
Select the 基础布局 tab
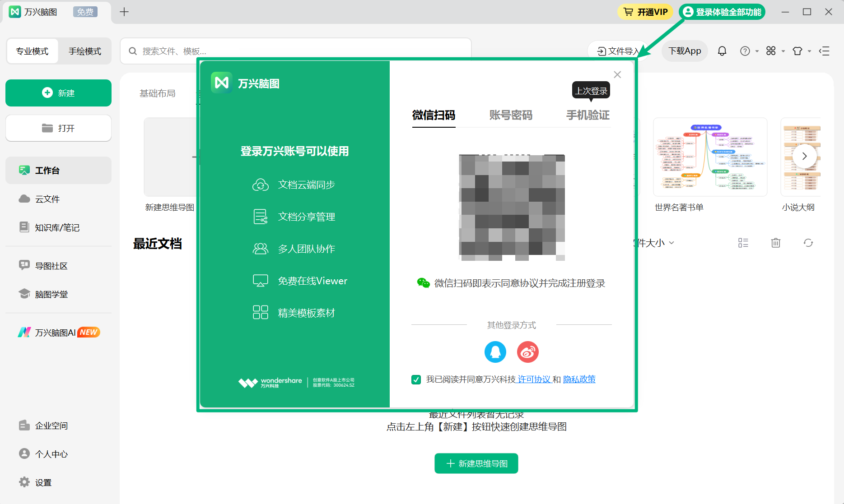pos(157,93)
